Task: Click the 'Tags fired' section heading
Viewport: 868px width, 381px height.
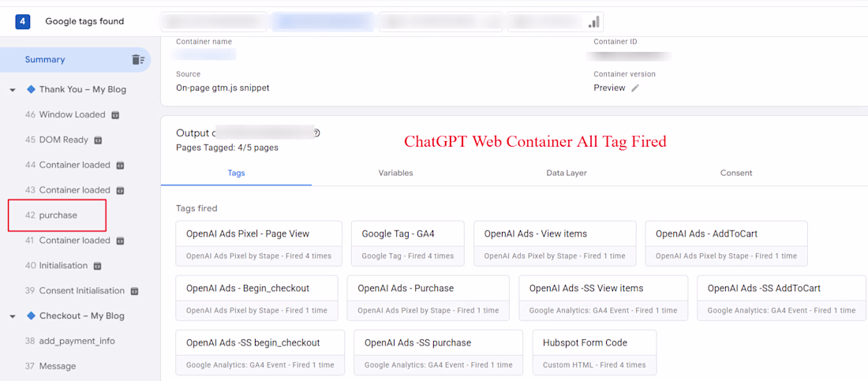Action: [196, 209]
